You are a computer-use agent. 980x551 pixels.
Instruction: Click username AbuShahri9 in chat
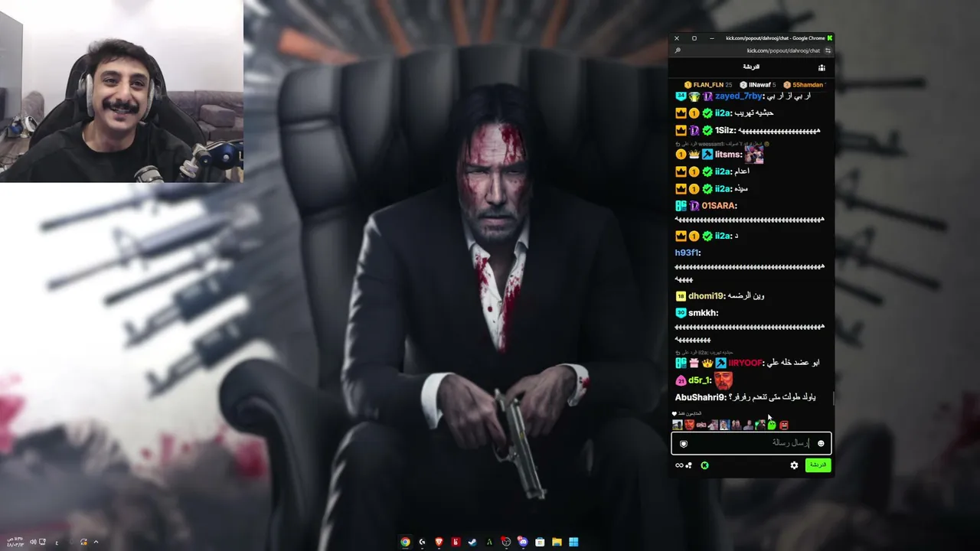pyautogui.click(x=701, y=398)
